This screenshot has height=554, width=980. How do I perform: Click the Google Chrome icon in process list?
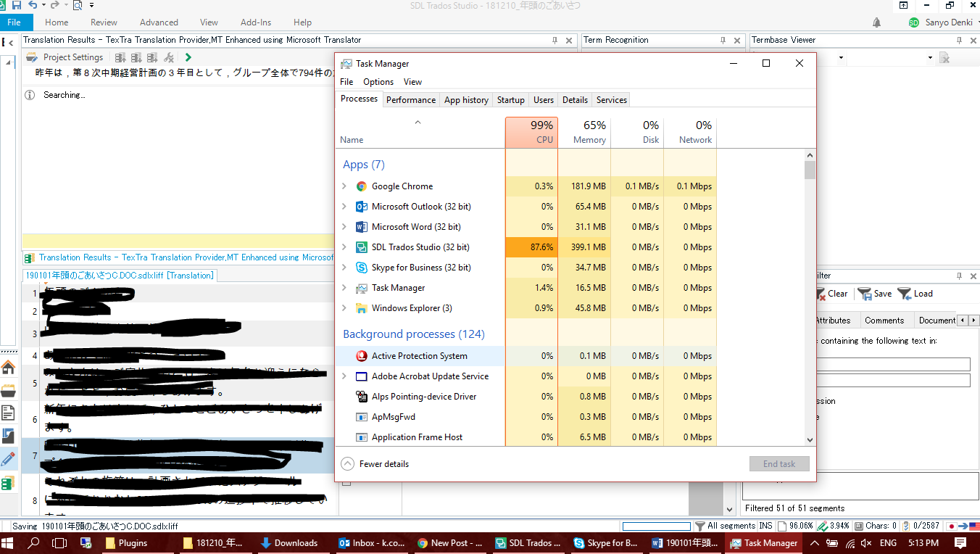[362, 186]
